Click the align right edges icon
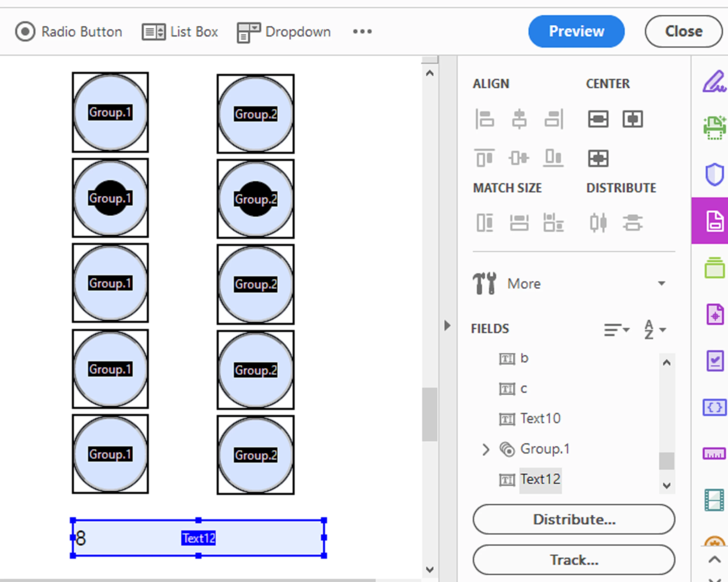 pos(554,119)
